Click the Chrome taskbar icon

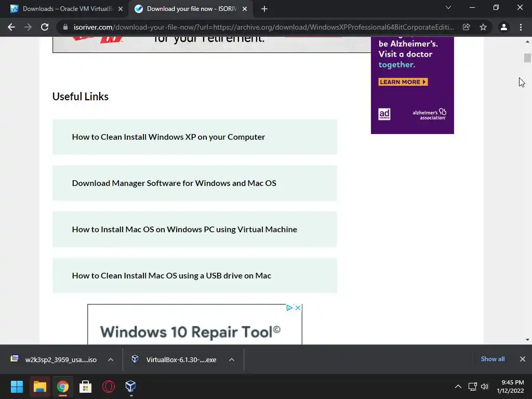(x=62, y=387)
